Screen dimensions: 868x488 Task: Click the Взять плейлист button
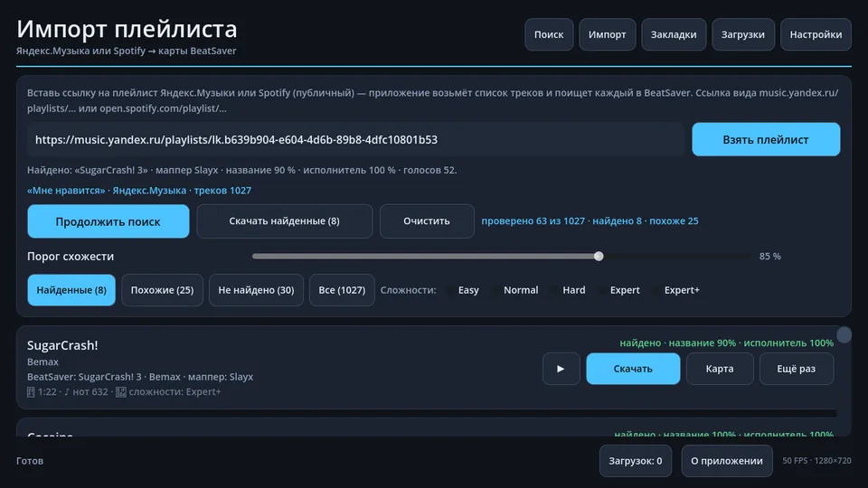click(x=766, y=139)
